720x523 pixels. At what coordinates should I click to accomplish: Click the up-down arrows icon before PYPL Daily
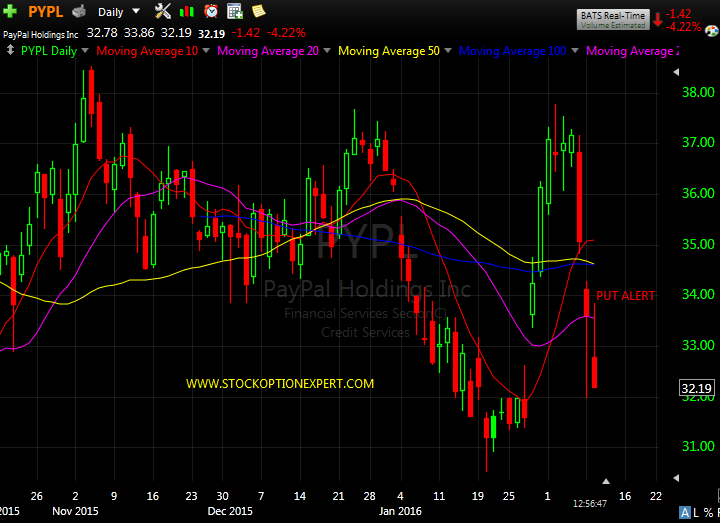tap(10, 50)
